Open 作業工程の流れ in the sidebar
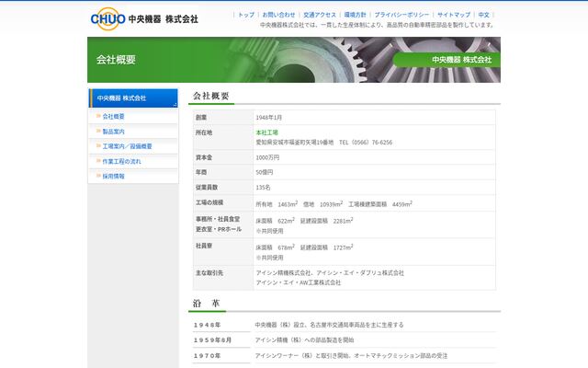Image resolution: width=588 pixels, height=368 pixels. [121, 161]
